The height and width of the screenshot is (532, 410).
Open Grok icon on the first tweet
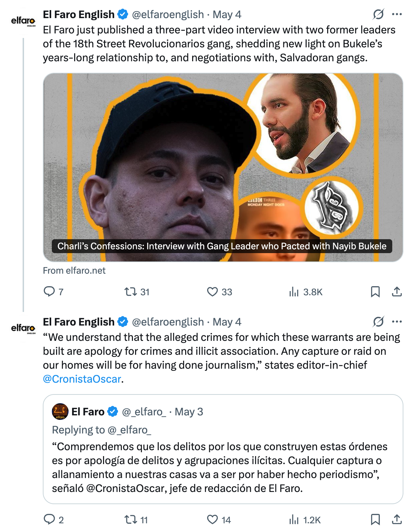click(378, 14)
